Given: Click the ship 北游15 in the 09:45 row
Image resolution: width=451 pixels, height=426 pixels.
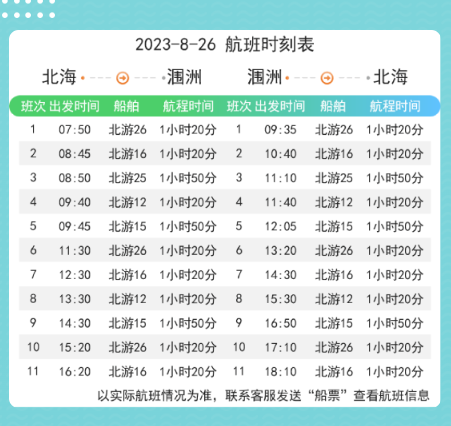Looking at the screenshot, I should click(x=128, y=227).
